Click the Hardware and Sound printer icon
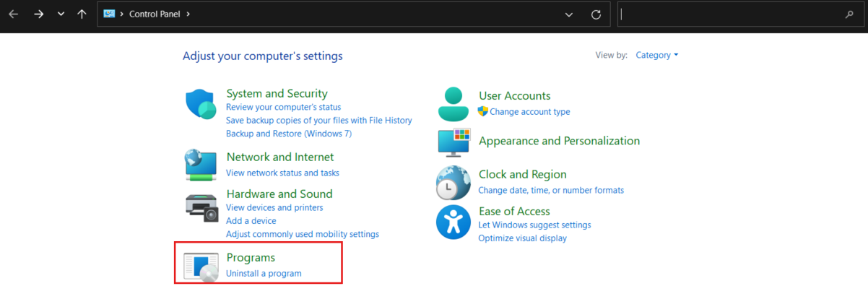The height and width of the screenshot is (286, 868). click(x=201, y=208)
